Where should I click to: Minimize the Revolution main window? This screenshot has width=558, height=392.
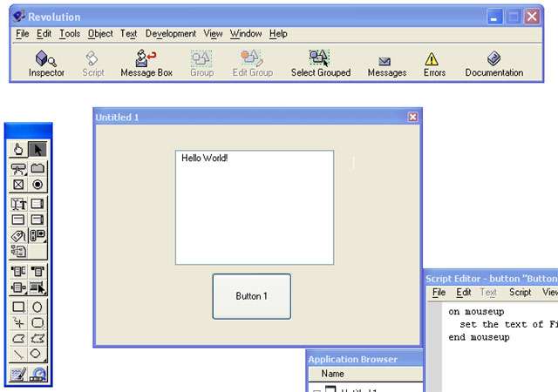(494, 17)
